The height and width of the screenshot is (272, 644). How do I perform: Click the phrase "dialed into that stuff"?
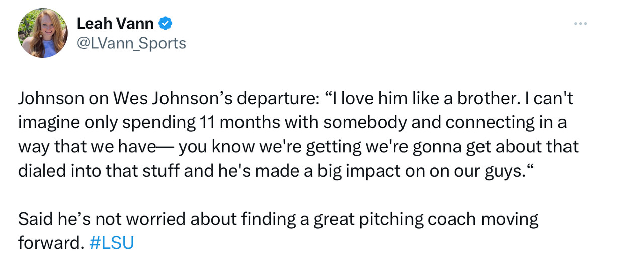coord(99,171)
